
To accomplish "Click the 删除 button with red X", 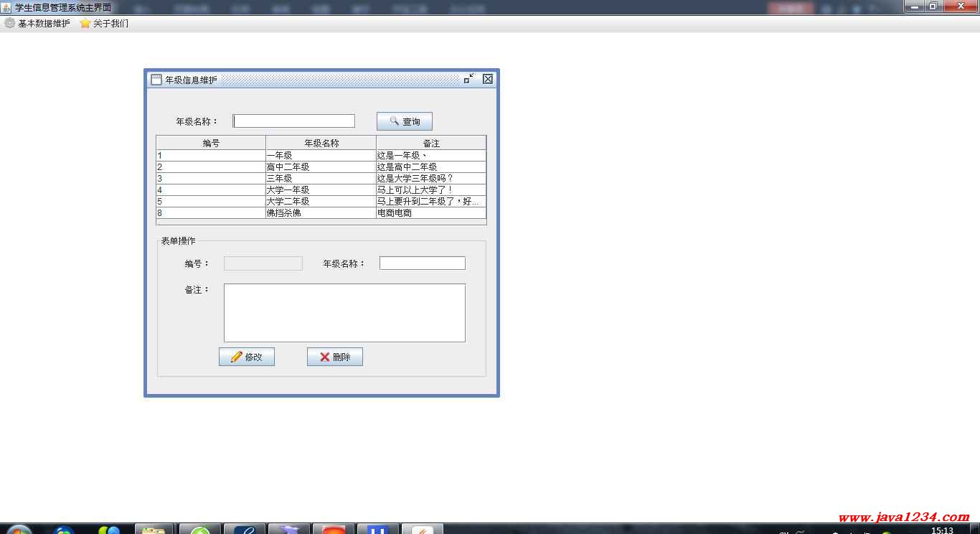I will (x=335, y=357).
